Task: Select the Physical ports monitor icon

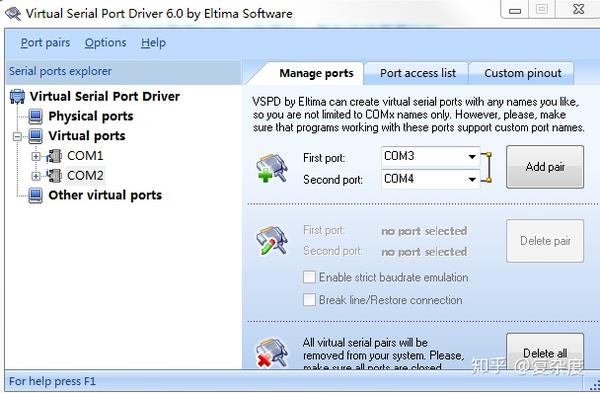Action: (x=36, y=116)
